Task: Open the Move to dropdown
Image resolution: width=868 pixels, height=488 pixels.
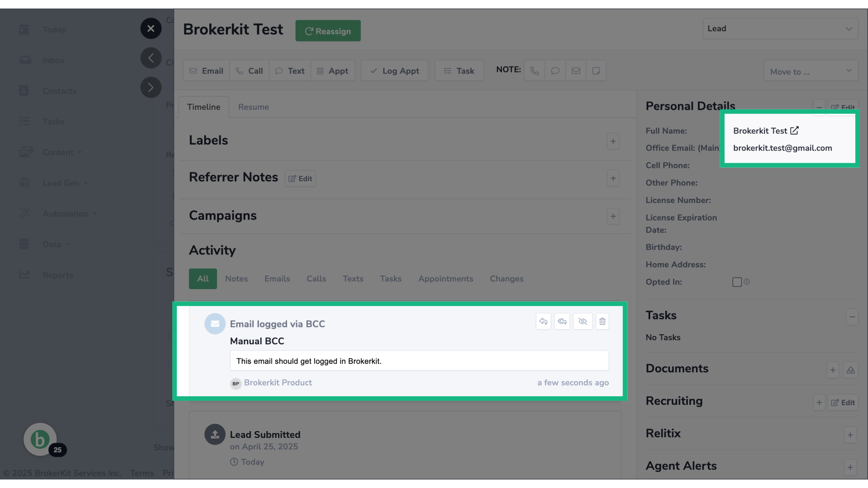Action: point(811,71)
